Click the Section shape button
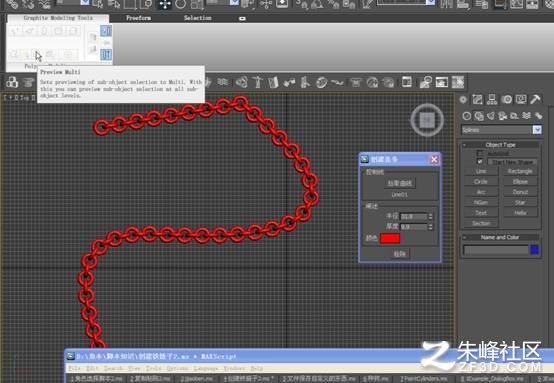 tap(481, 223)
